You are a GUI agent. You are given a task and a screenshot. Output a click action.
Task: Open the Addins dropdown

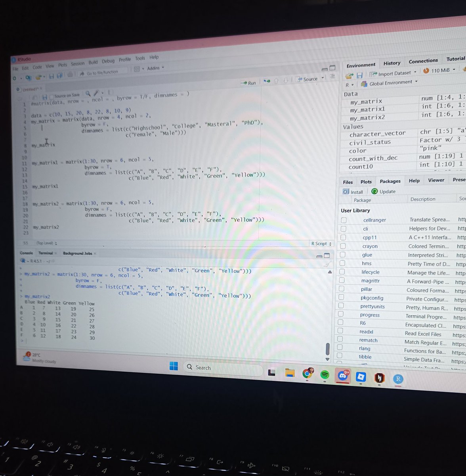[155, 68]
